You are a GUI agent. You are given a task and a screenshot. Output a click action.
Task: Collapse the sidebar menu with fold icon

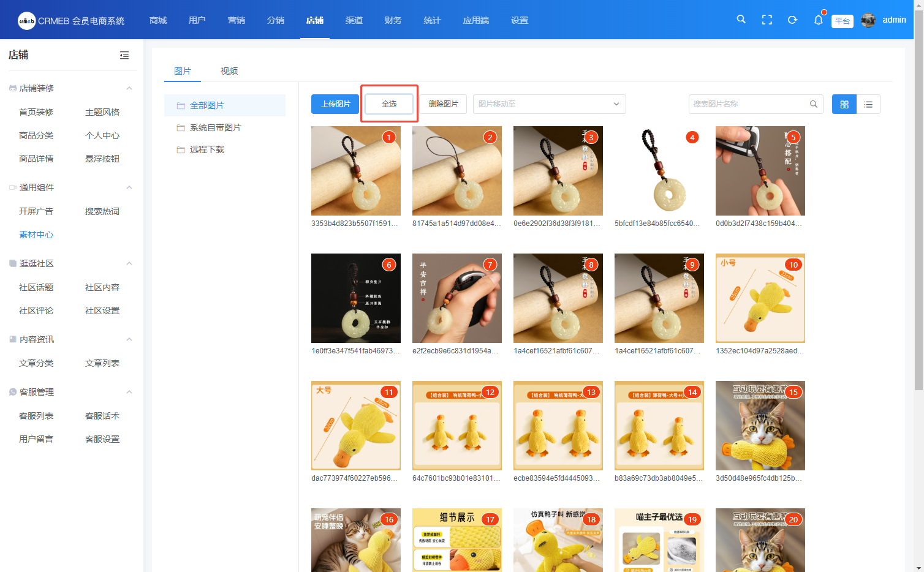pos(124,55)
